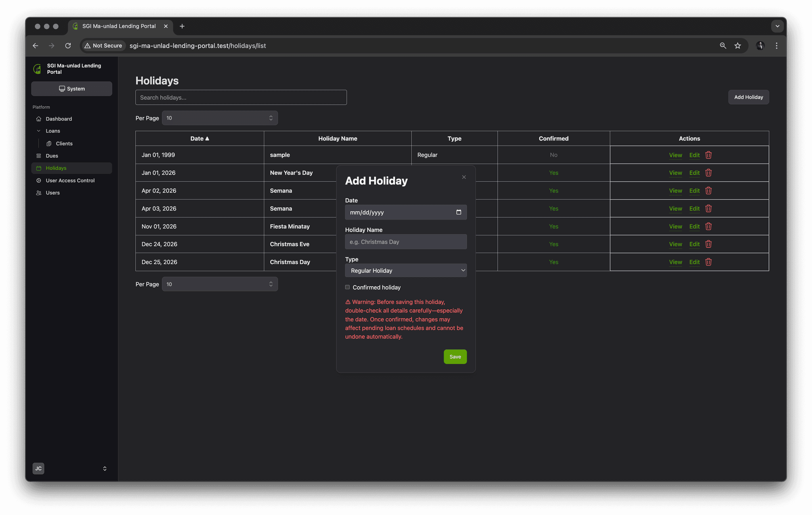Delete the sample holiday row
The height and width of the screenshot is (515, 812).
pos(709,155)
